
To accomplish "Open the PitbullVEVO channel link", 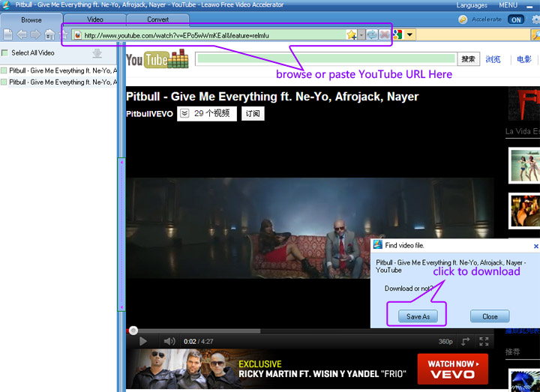I will pyautogui.click(x=149, y=114).
